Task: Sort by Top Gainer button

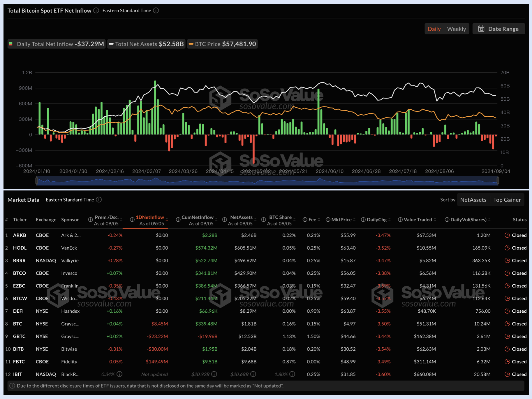Action: pyautogui.click(x=507, y=200)
